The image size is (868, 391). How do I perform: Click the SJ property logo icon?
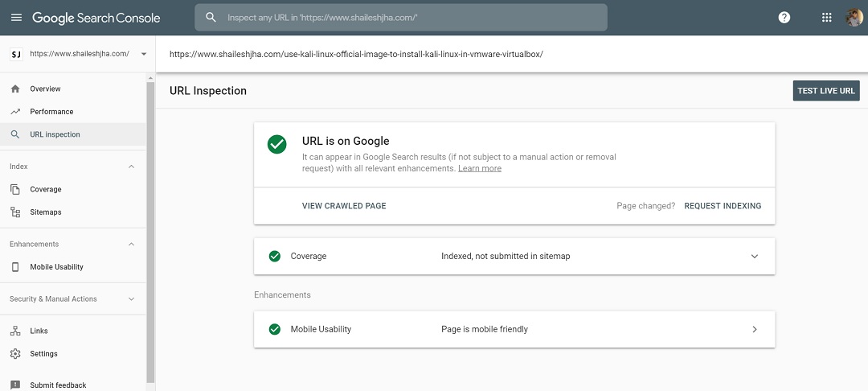(16, 54)
